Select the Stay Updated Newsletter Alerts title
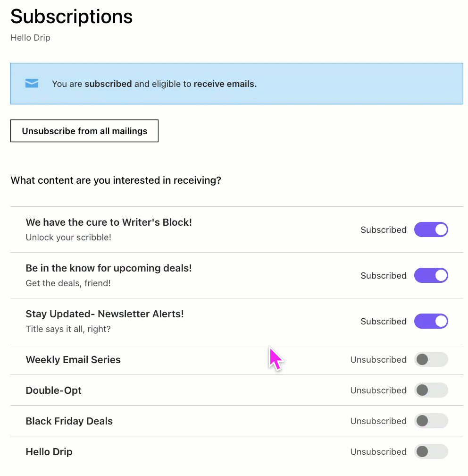This screenshot has width=468, height=476. [x=105, y=314]
